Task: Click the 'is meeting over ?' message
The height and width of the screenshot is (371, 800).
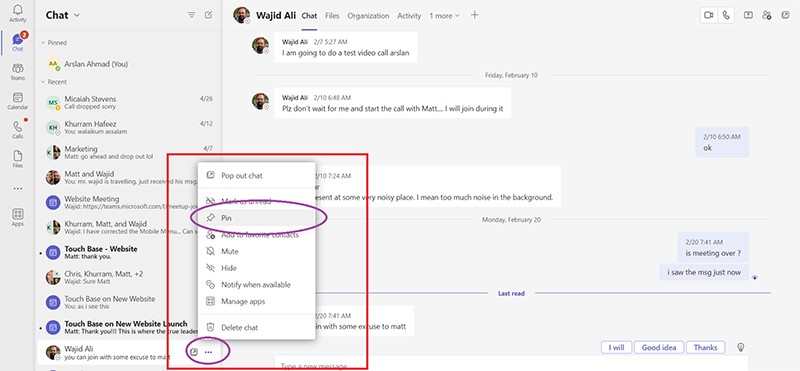Action: tap(713, 247)
